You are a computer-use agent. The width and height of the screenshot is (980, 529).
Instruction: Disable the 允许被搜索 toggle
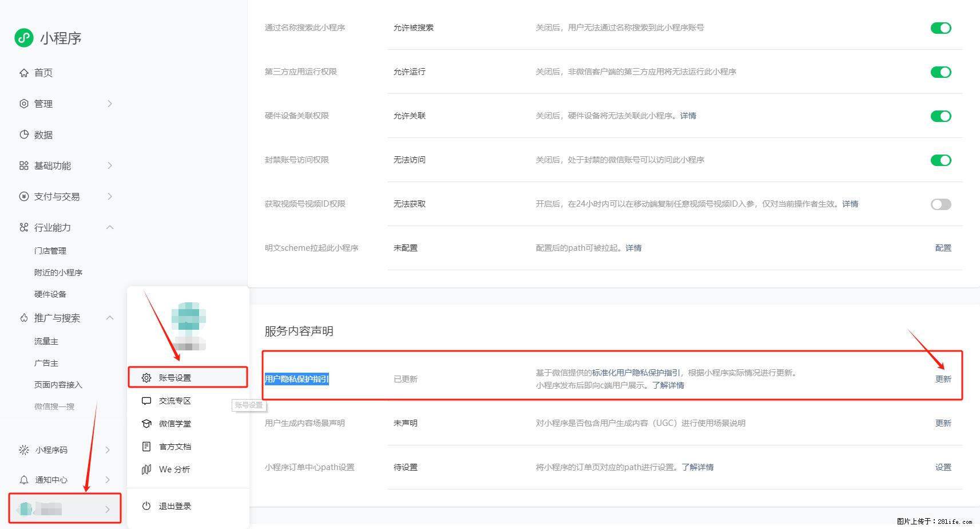pos(941,27)
